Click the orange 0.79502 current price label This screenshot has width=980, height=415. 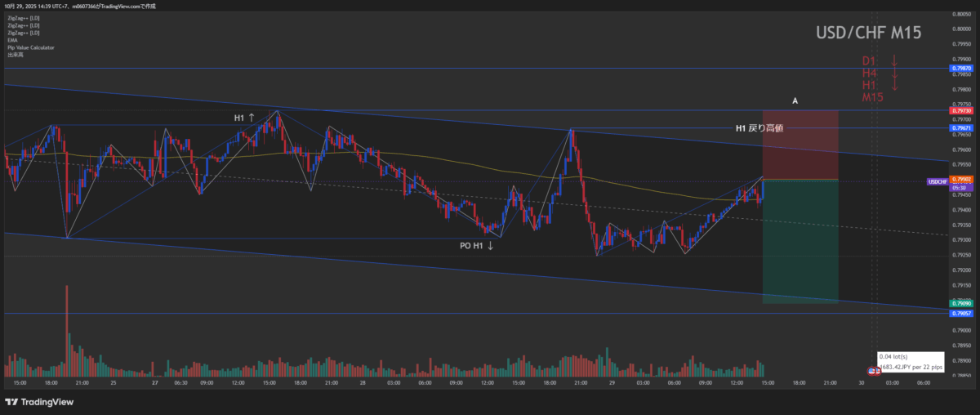[960, 180]
